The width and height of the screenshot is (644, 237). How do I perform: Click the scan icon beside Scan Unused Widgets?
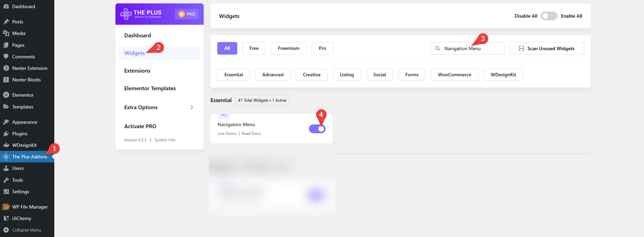(521, 48)
